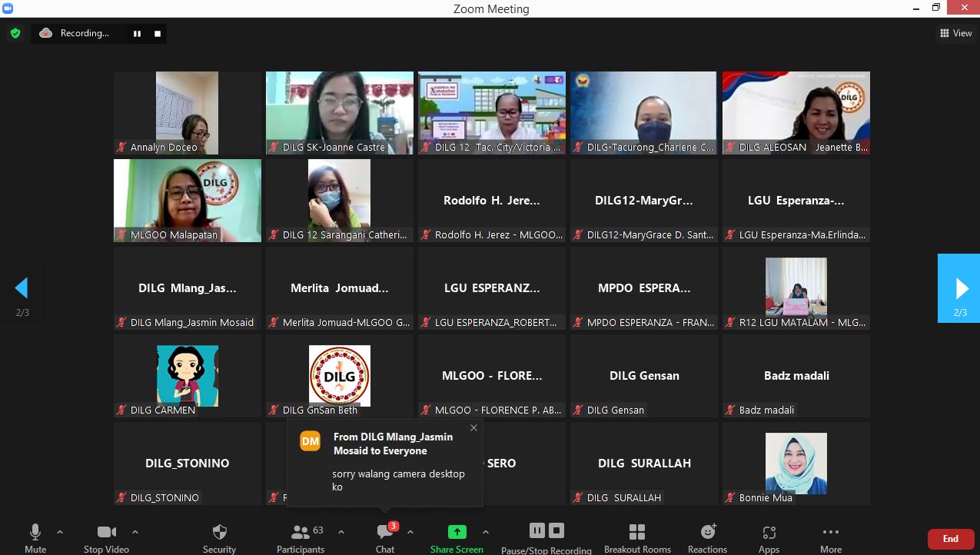The width and height of the screenshot is (980, 555).
Task: Select DILG Gensan participant tile
Action: (x=644, y=376)
